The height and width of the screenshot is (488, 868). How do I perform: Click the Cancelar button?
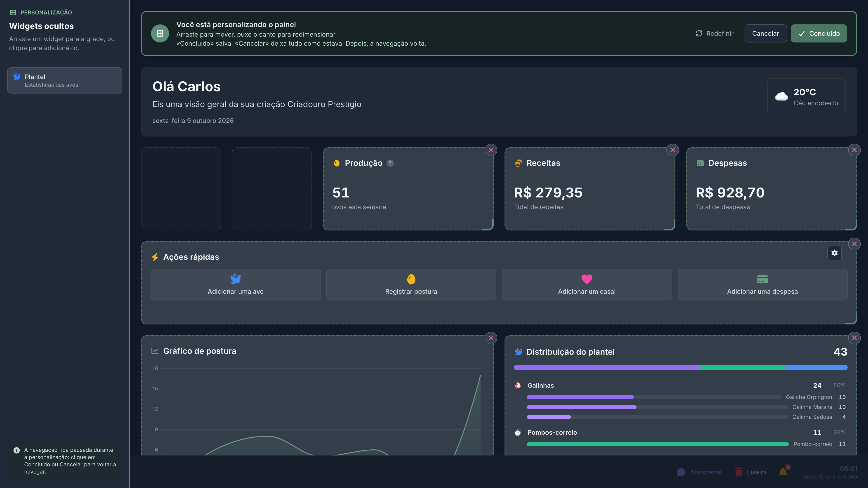click(x=765, y=33)
